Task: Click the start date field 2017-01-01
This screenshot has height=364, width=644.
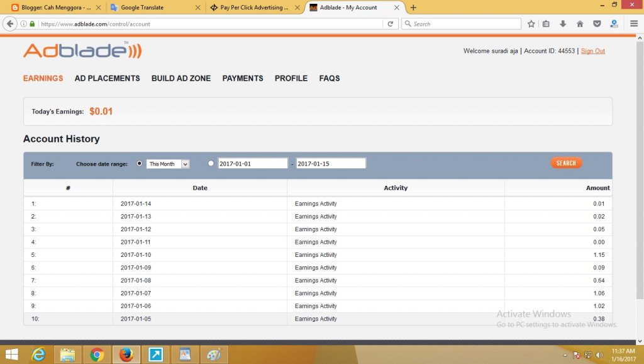Action: click(253, 163)
